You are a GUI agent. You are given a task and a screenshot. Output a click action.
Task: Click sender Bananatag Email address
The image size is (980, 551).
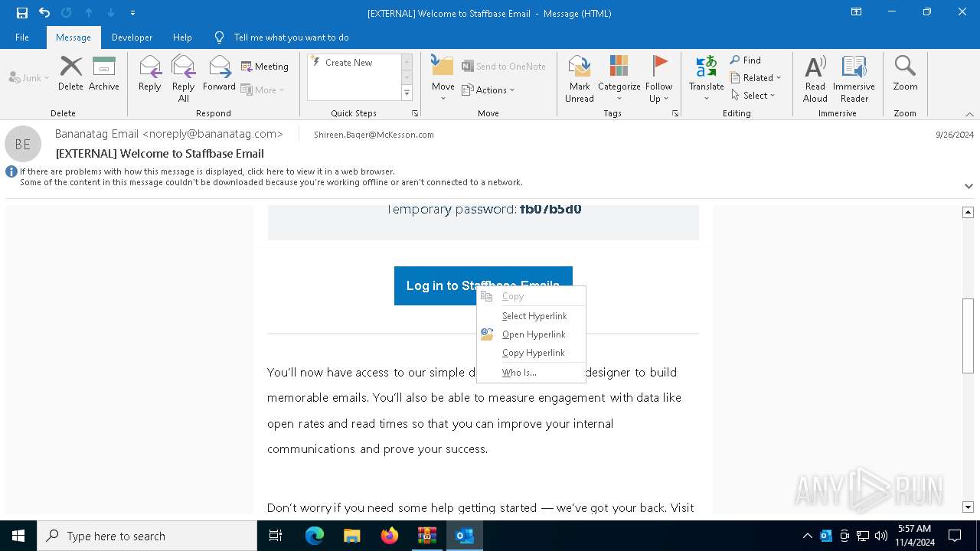(x=169, y=134)
